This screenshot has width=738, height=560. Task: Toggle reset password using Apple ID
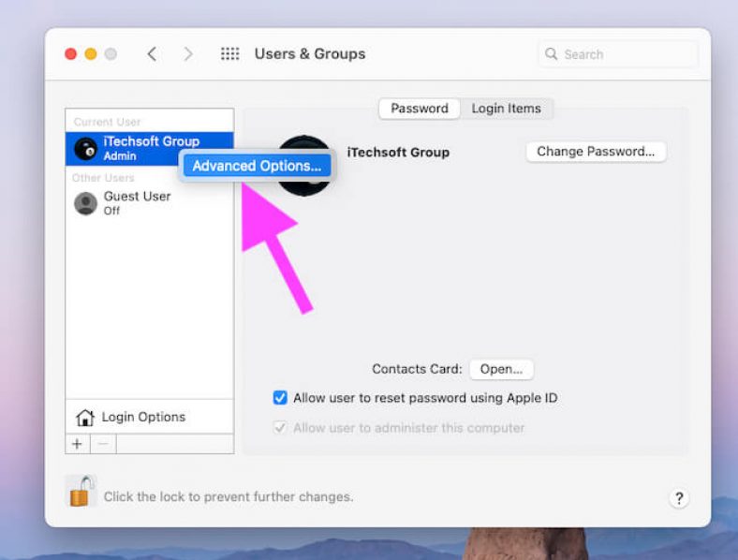(x=280, y=398)
